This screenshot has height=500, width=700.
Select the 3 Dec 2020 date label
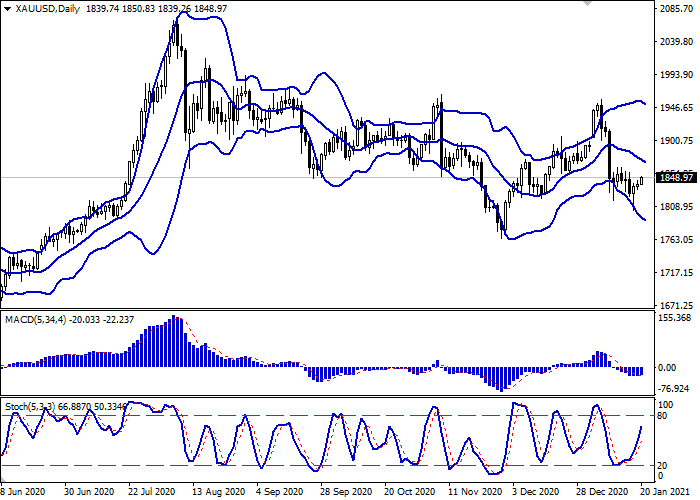536,492
